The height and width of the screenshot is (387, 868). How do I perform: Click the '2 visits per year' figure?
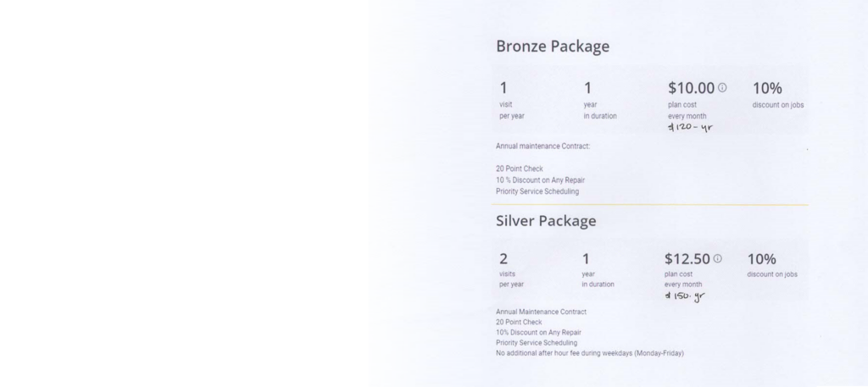coord(511,270)
